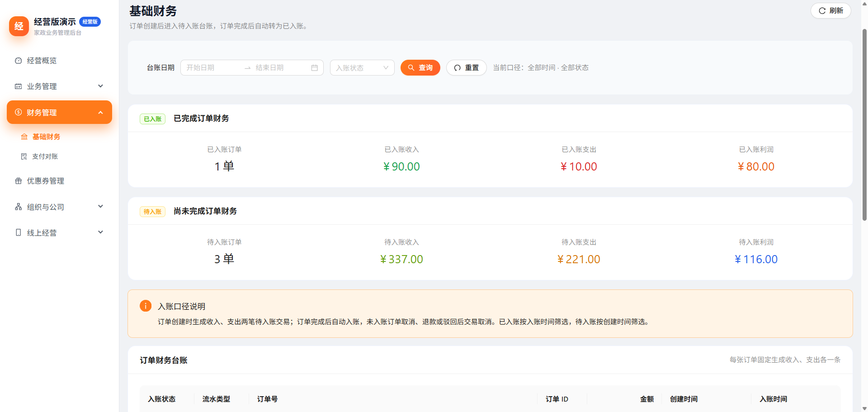Viewport: 868px width, 412px height.
Task: Click the 待入账支出 value ¥221.00
Action: tap(579, 260)
